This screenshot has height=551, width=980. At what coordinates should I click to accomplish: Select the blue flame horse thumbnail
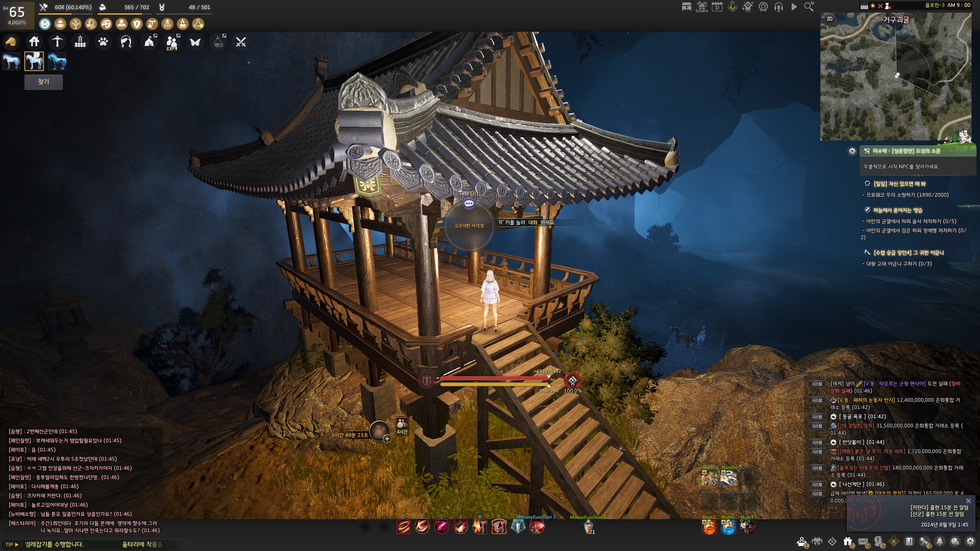57,61
